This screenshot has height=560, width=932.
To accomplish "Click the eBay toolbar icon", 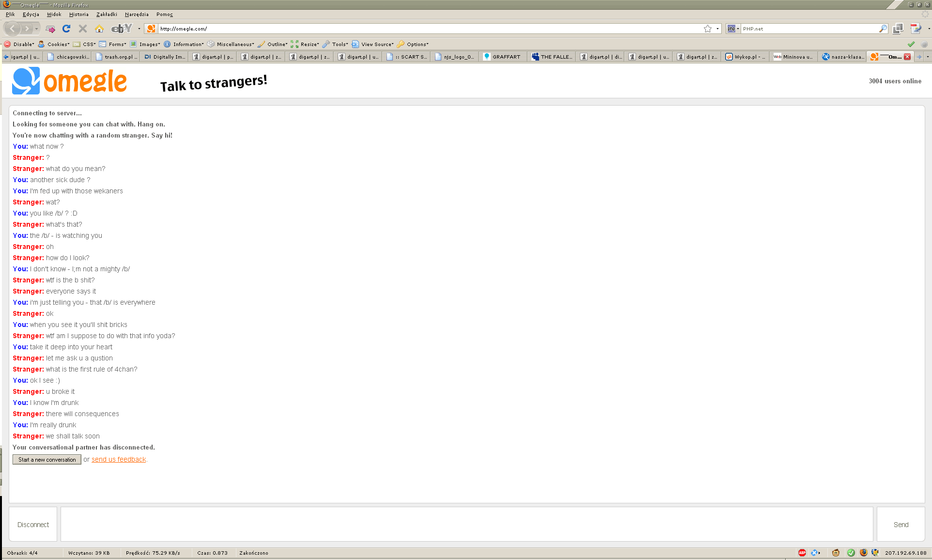I will tap(122, 29).
